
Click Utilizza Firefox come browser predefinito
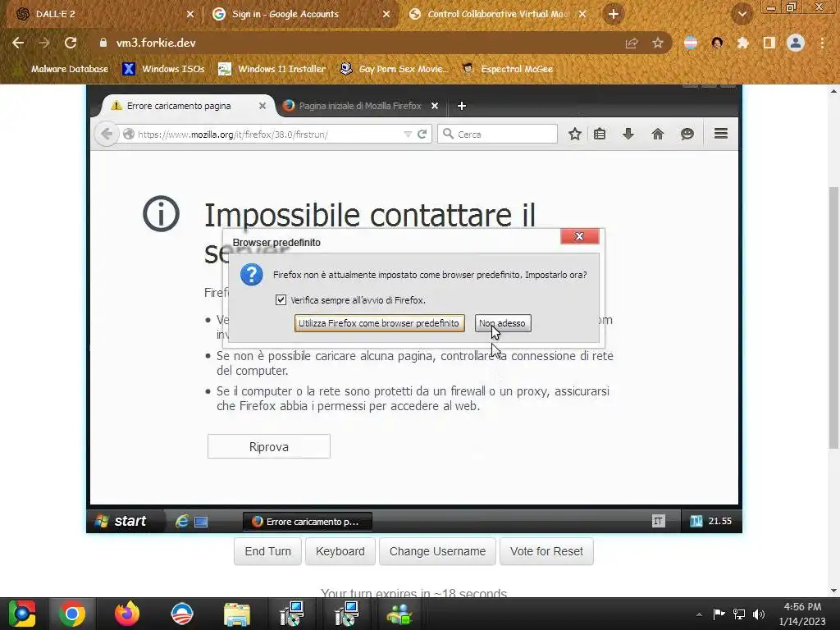pyautogui.click(x=379, y=323)
